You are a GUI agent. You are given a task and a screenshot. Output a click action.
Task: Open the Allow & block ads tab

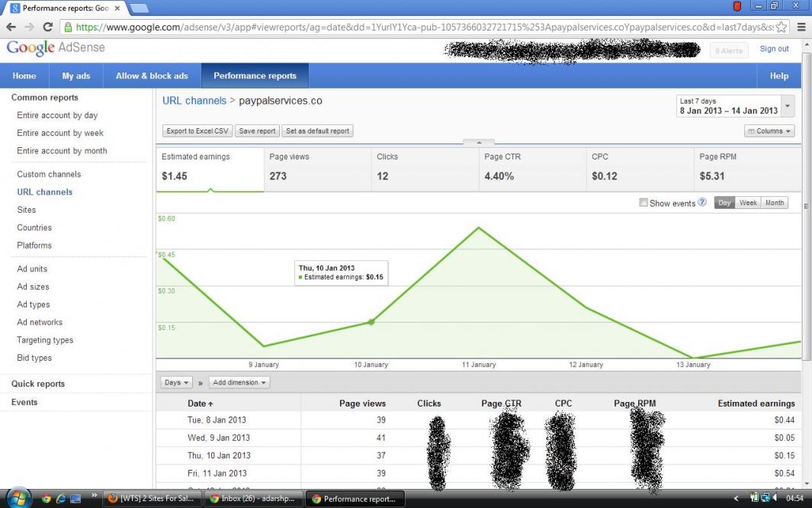pyautogui.click(x=152, y=76)
